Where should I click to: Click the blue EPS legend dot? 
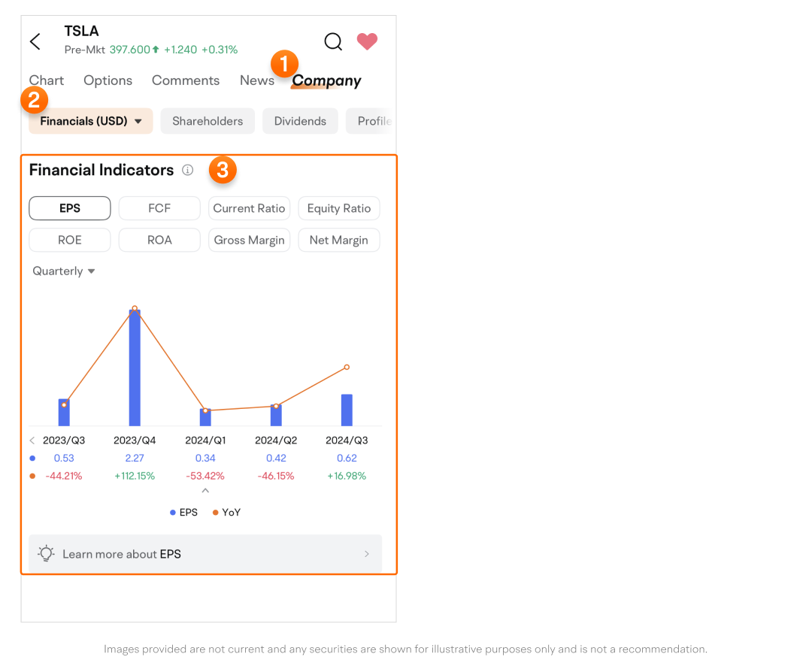(x=173, y=513)
